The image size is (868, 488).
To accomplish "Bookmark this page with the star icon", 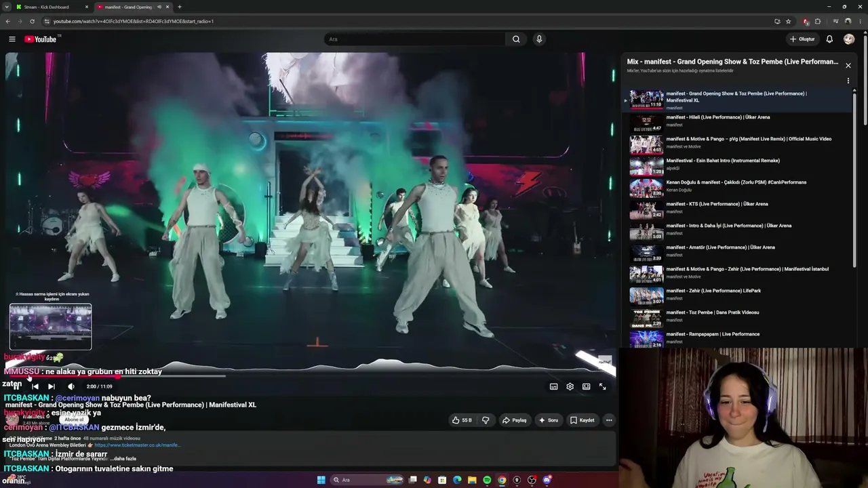I will click(788, 21).
